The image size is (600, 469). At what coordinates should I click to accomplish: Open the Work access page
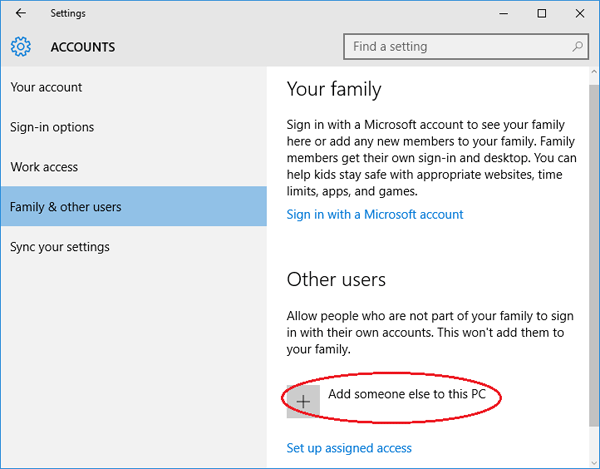click(44, 167)
